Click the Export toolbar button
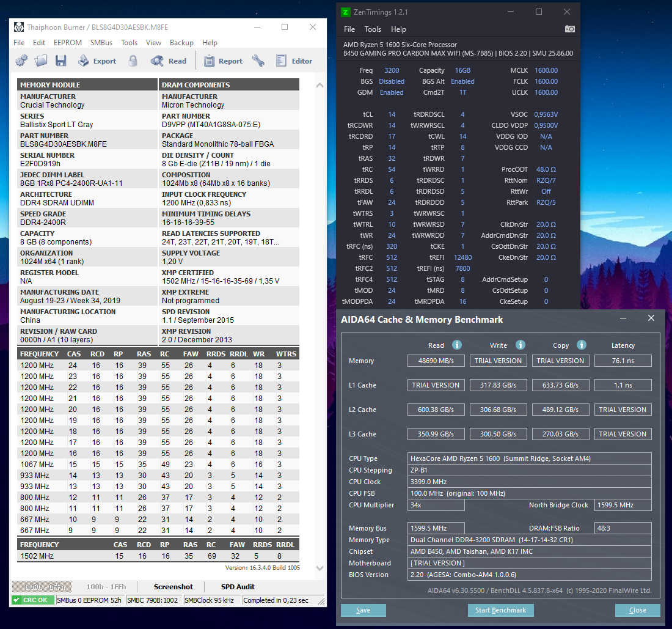The image size is (672, 629). [x=97, y=61]
